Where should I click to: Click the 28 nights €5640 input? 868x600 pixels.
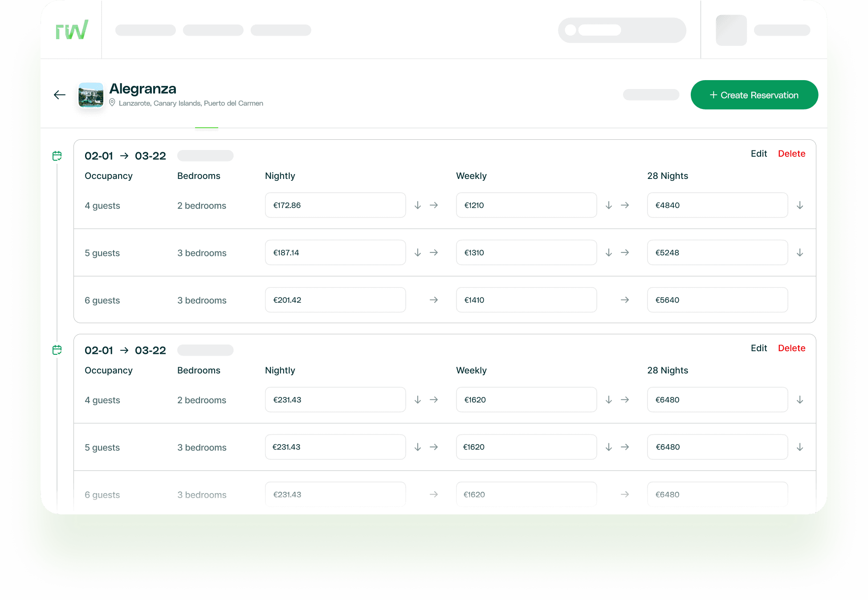pos(717,300)
